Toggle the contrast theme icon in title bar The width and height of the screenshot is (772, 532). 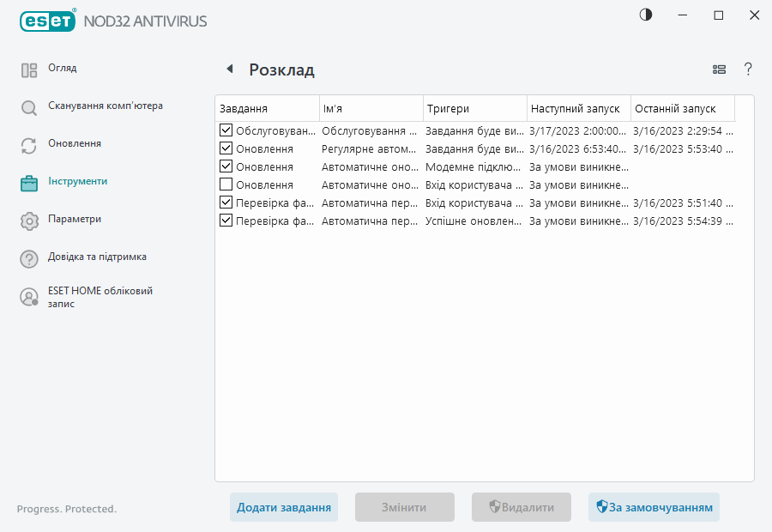coord(644,15)
